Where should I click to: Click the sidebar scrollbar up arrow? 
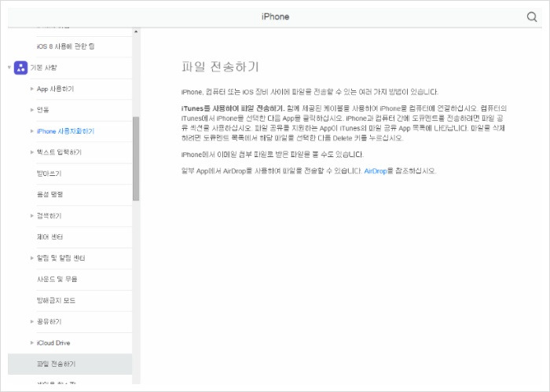click(136, 32)
